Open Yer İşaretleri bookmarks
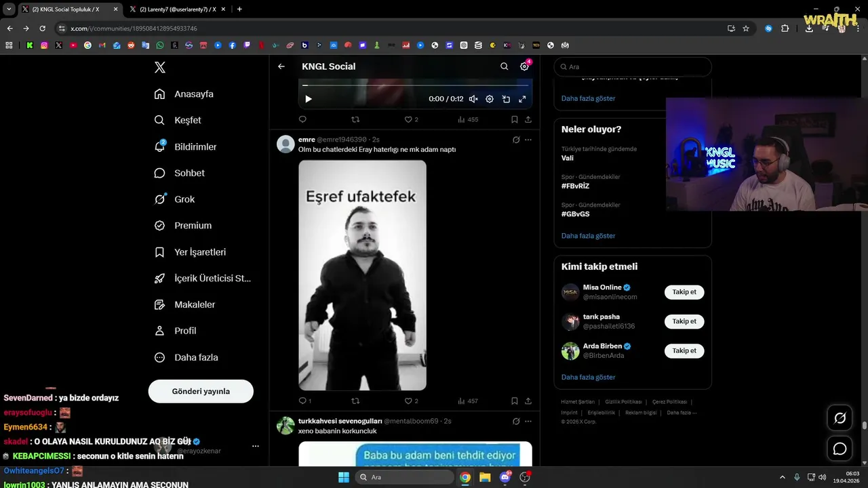 (x=190, y=252)
